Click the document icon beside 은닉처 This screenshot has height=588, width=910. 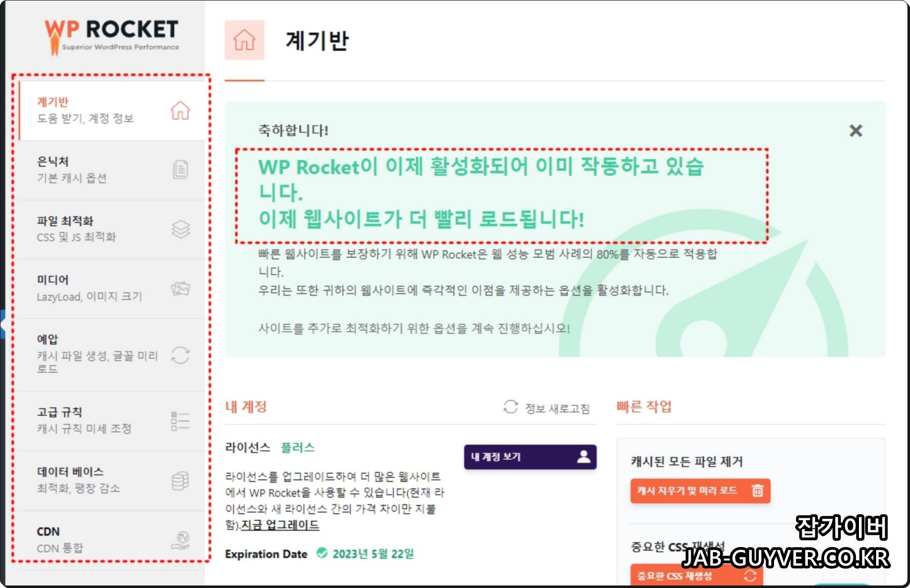pyautogui.click(x=180, y=170)
